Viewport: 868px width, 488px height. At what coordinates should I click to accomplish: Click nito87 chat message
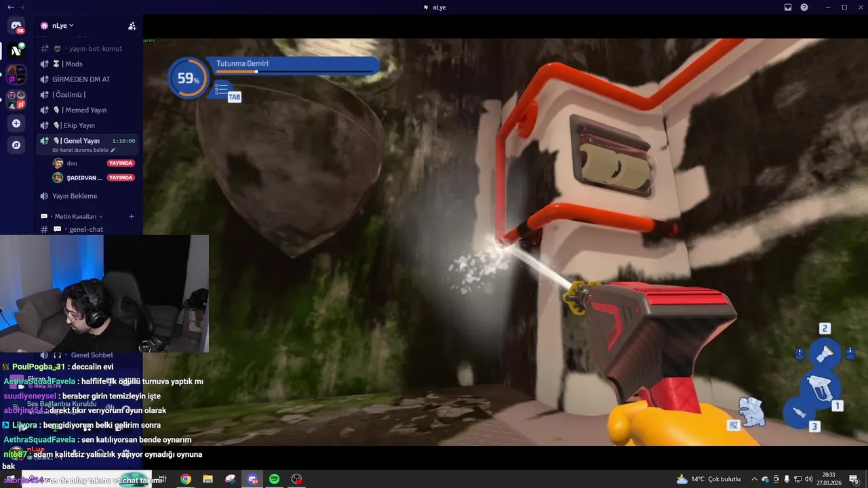tap(102, 460)
